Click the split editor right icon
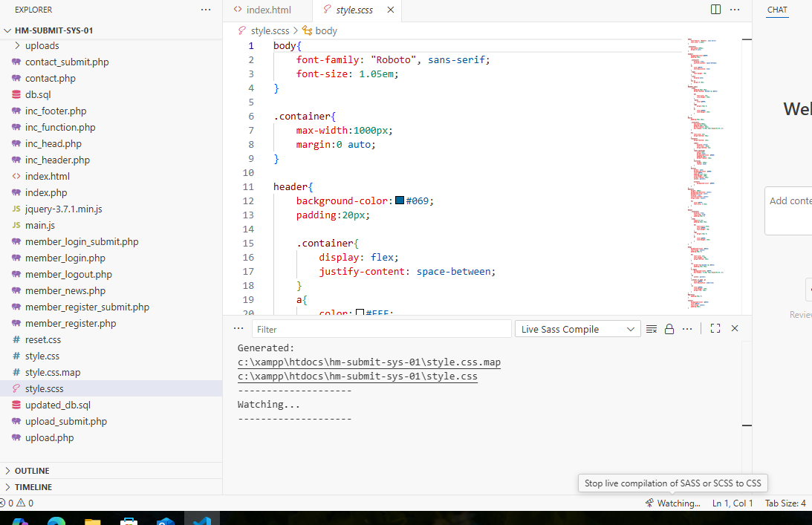 point(715,10)
